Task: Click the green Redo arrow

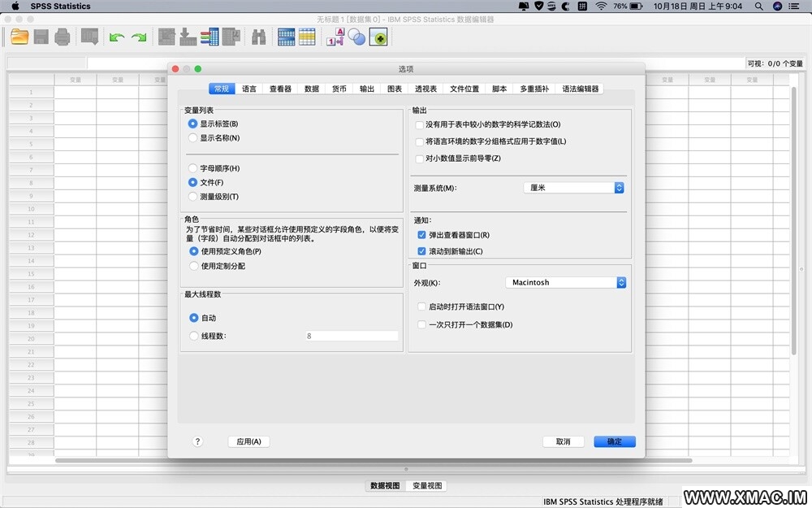Action: coord(139,37)
